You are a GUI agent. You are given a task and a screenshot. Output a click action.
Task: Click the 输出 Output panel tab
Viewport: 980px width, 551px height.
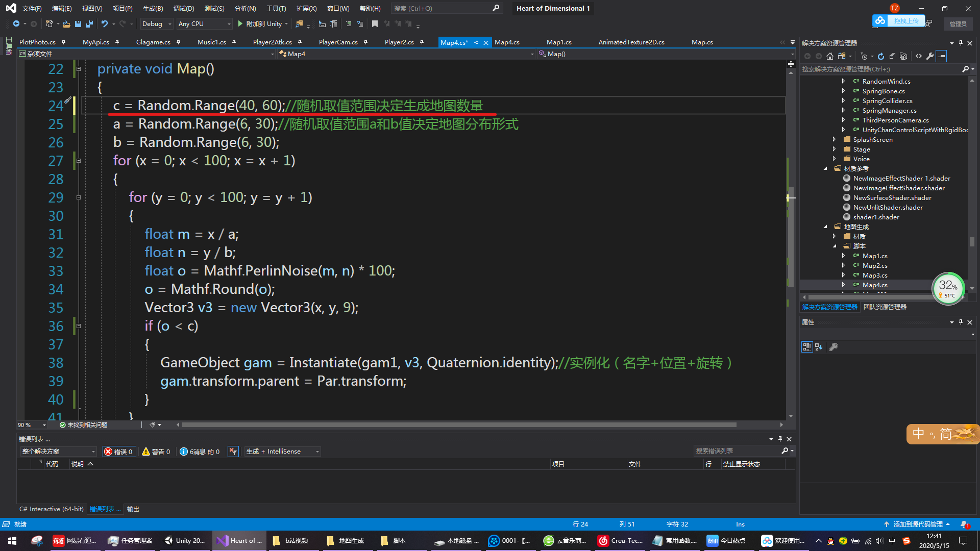pyautogui.click(x=133, y=509)
